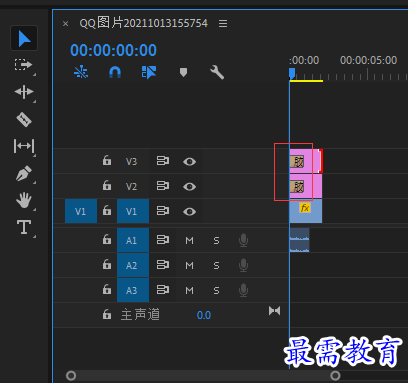The image size is (408, 383).
Task: Toggle lock on 主声道 master track
Action: 107,314
